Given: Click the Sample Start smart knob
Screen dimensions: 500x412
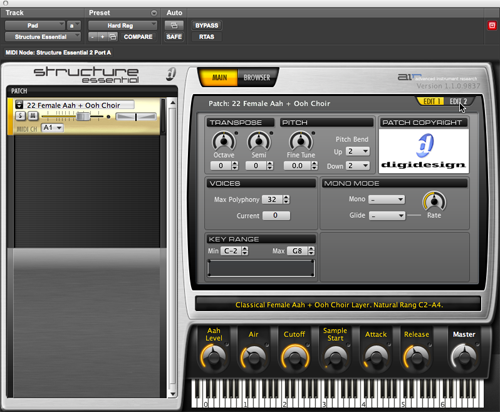Looking at the screenshot, I should pyautogui.click(x=335, y=357).
